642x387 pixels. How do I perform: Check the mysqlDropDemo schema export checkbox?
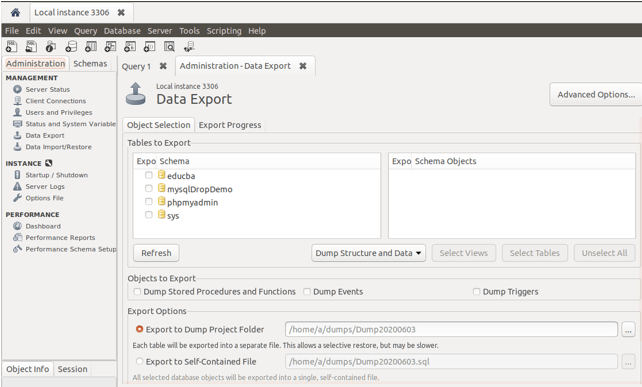point(149,188)
